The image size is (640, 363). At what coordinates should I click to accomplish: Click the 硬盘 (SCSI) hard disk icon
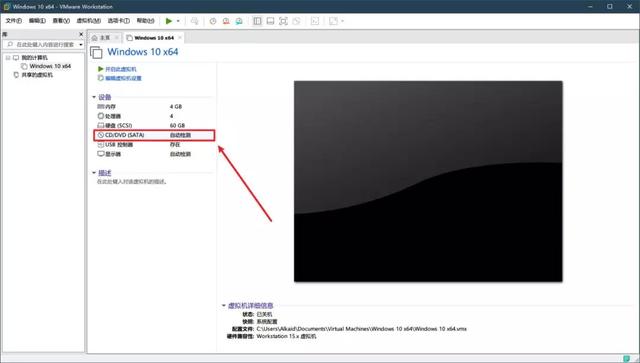pyautogui.click(x=100, y=125)
